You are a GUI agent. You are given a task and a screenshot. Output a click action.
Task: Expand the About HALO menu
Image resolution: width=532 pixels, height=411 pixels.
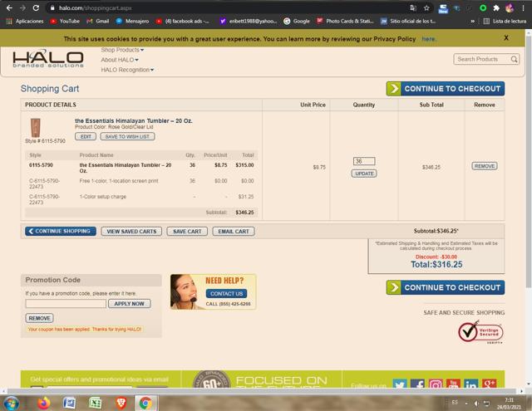coord(120,60)
